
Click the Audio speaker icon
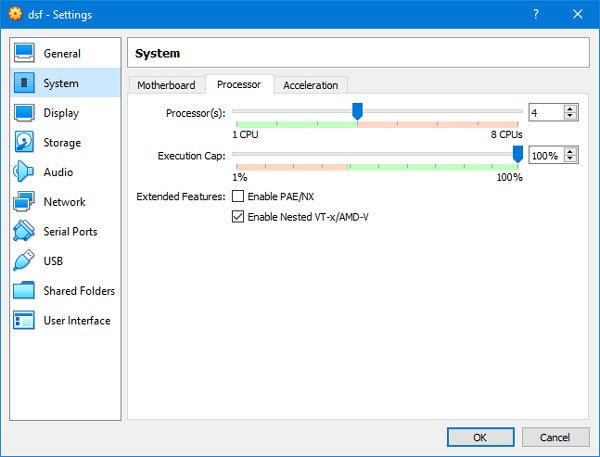point(24,172)
